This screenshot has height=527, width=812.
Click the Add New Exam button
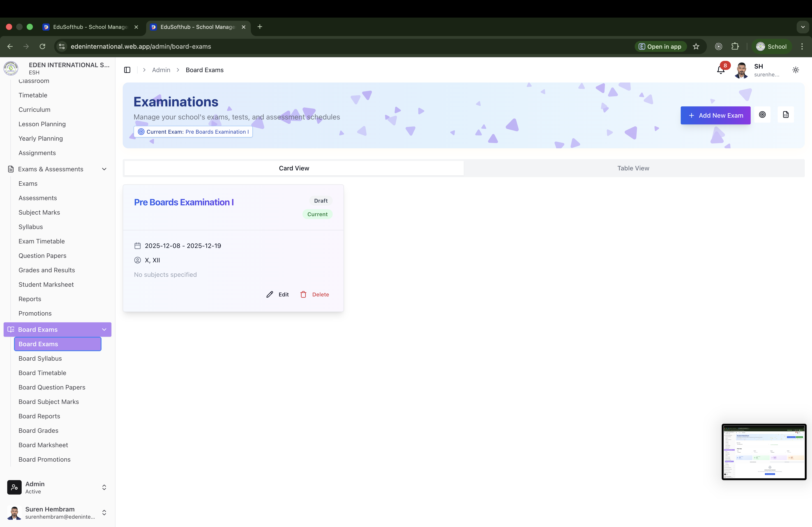(715, 115)
